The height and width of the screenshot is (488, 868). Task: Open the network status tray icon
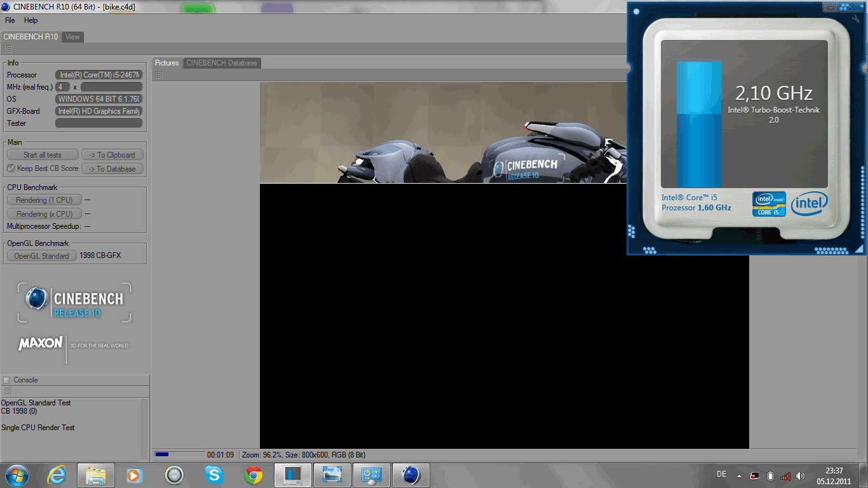785,476
